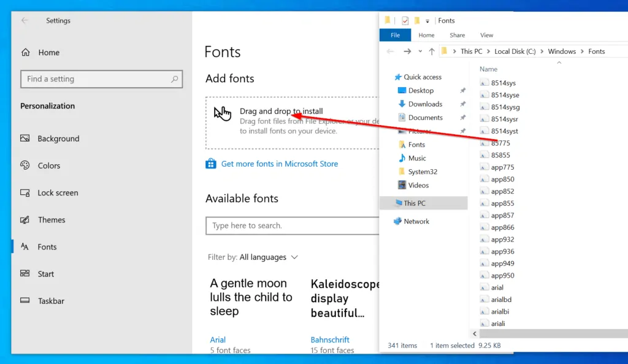This screenshot has height=364, width=628.
Task: Open Get more fonts in Microsoft Store
Action: (278, 164)
